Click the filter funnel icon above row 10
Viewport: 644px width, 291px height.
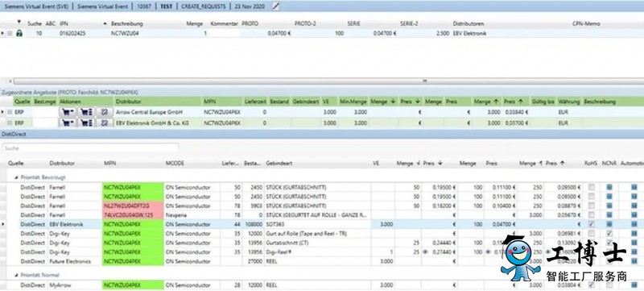click(x=19, y=22)
